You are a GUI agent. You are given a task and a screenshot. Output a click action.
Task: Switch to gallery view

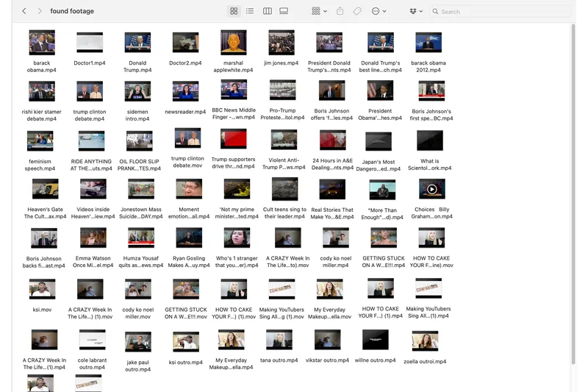click(x=284, y=11)
